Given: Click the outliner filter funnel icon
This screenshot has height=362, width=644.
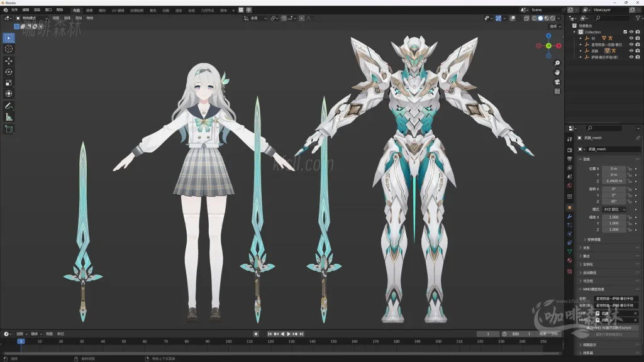Looking at the screenshot, I should coord(638,18).
